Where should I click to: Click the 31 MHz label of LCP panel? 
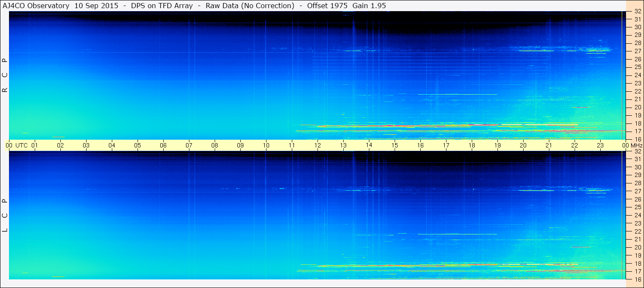point(637,159)
